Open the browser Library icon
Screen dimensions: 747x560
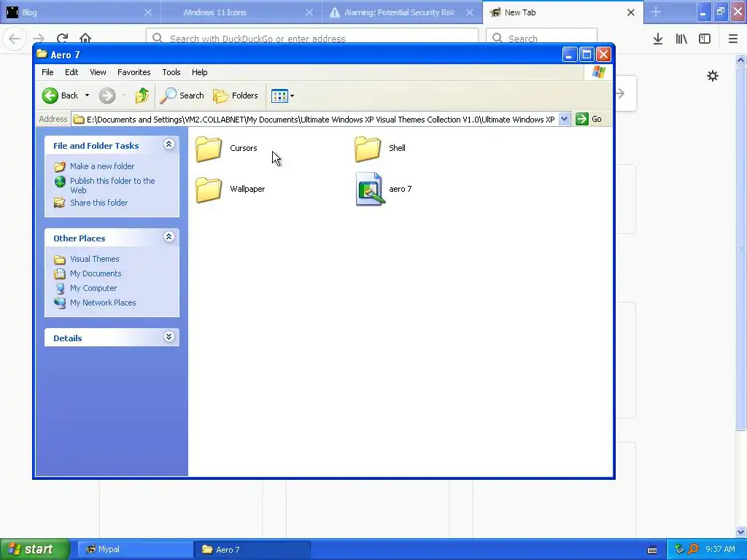pos(681,39)
